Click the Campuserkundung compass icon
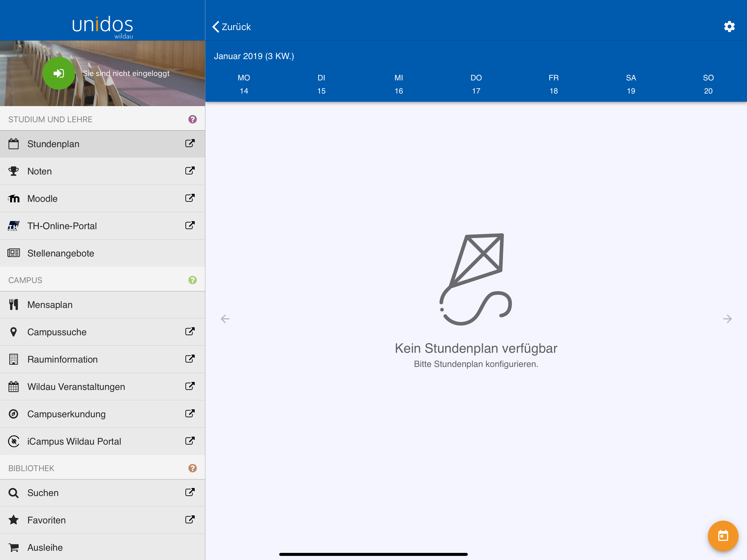The width and height of the screenshot is (747, 560). (13, 414)
